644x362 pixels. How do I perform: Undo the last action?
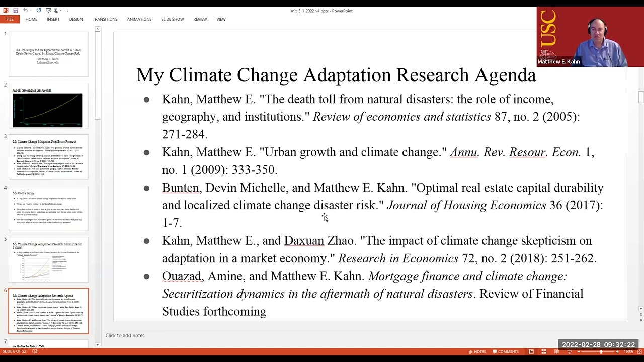click(x=26, y=10)
